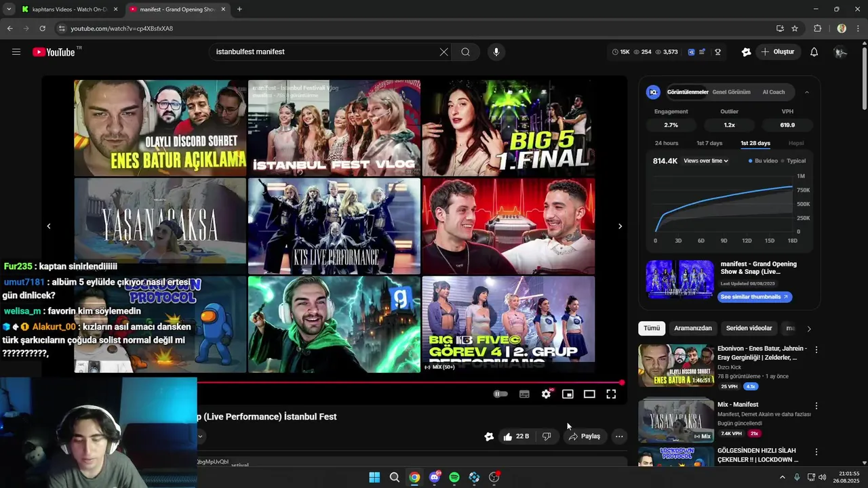Select the Görüntülenmeler tab
This screenshot has height=488, width=868.
pos(688,92)
